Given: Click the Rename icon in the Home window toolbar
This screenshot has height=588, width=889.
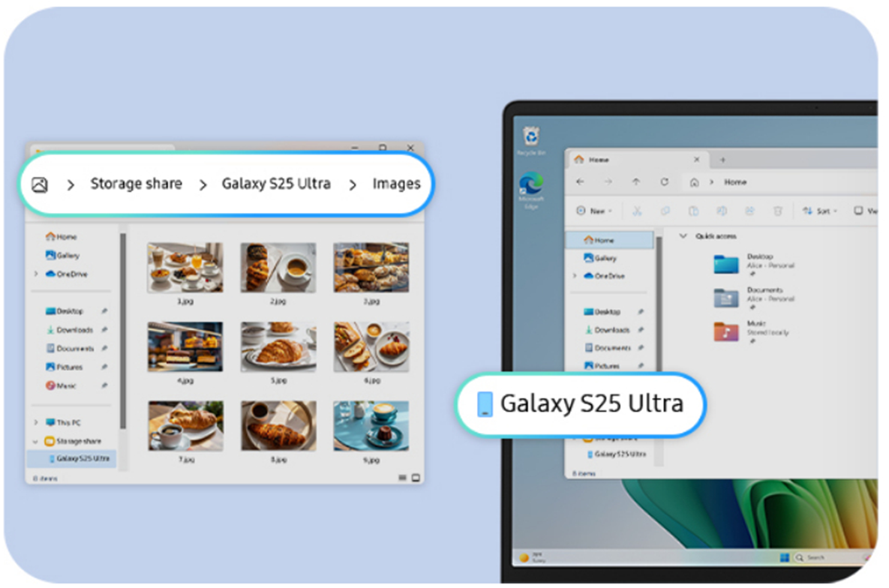Looking at the screenshot, I should coord(721,211).
